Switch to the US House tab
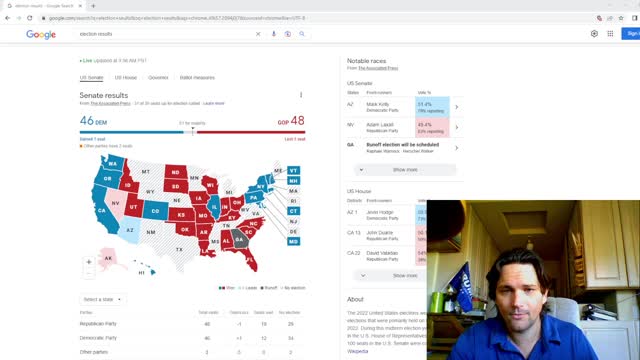The image size is (640, 360). click(x=126, y=78)
